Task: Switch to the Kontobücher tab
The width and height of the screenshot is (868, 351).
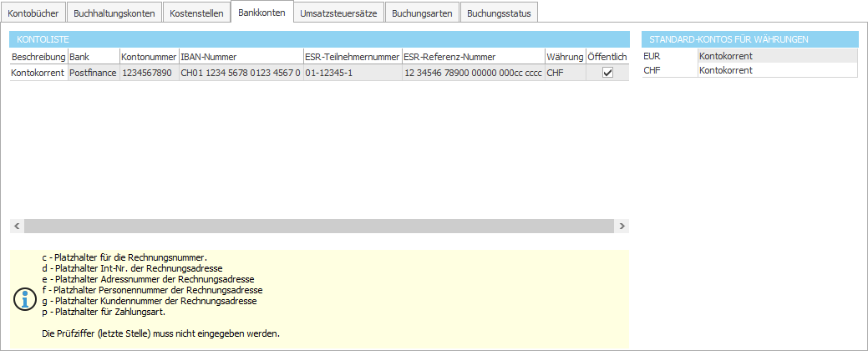Action: tap(33, 13)
